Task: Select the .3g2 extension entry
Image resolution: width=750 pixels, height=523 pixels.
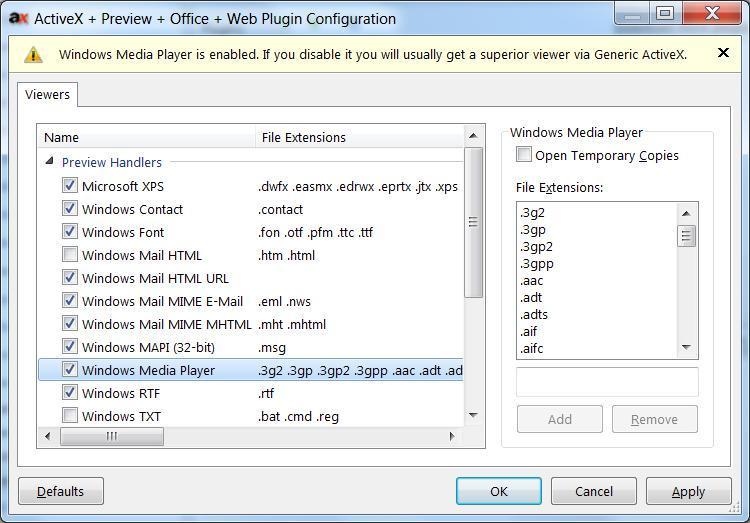Action: coord(533,213)
